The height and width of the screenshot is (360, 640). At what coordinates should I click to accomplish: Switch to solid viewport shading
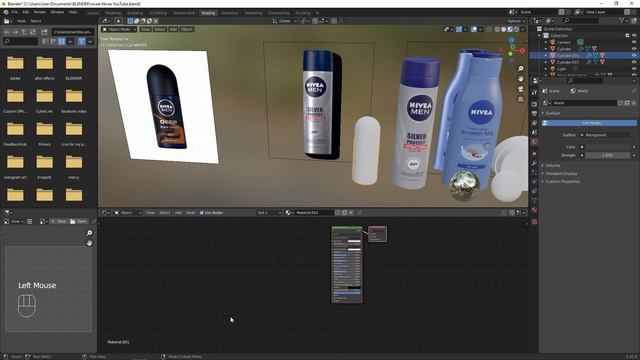point(504,29)
